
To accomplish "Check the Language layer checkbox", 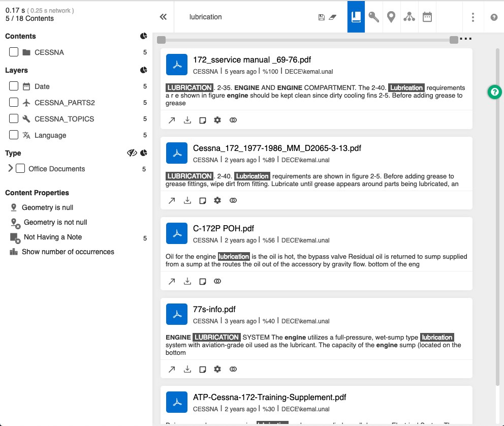I will pyautogui.click(x=14, y=135).
